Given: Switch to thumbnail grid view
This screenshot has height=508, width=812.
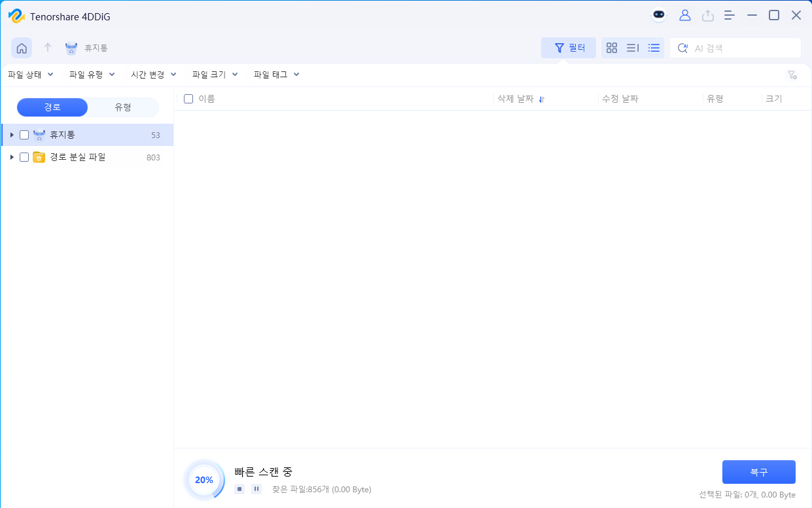Looking at the screenshot, I should pyautogui.click(x=612, y=48).
